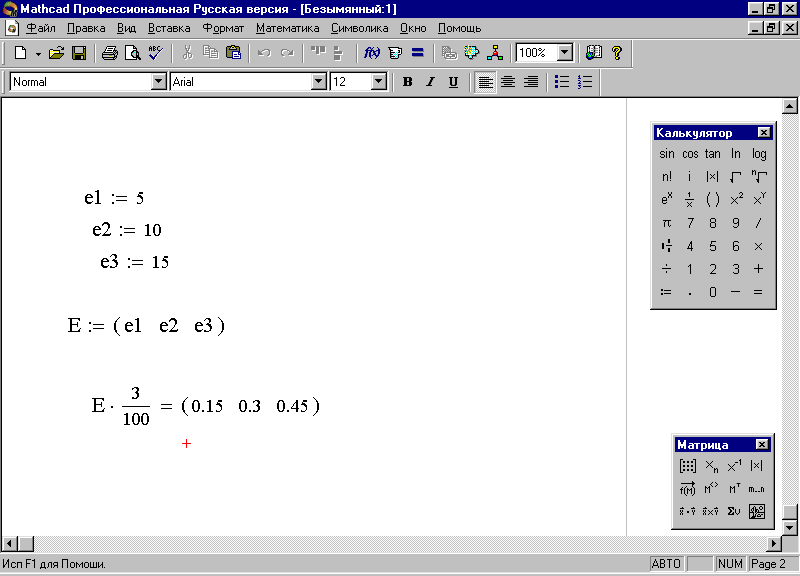Open Help with yellow question mark icon
This screenshot has height=576, width=800.
[617, 53]
